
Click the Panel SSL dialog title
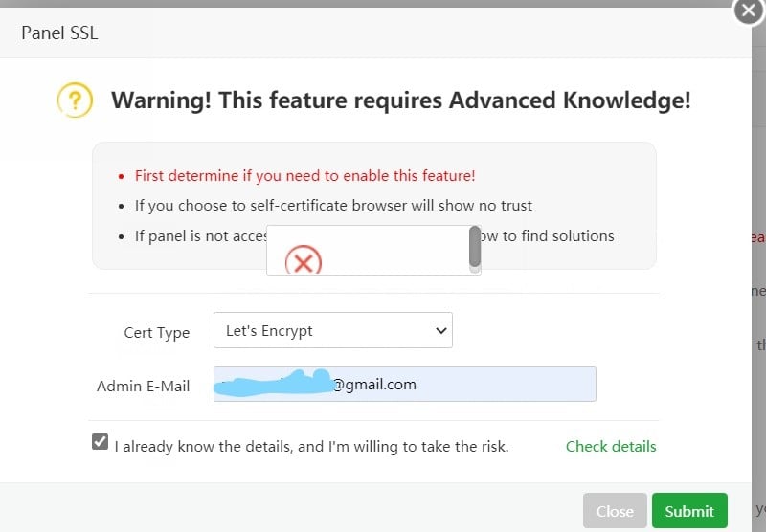59,33
